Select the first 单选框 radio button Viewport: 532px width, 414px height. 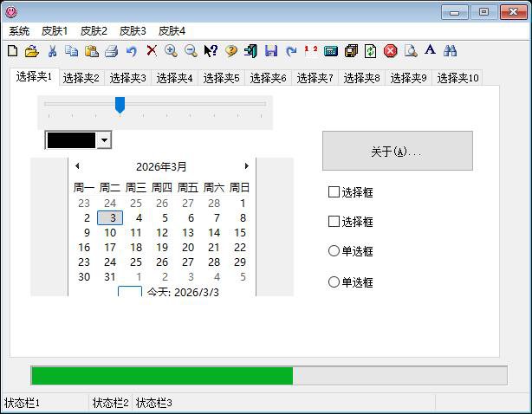pyautogui.click(x=334, y=251)
